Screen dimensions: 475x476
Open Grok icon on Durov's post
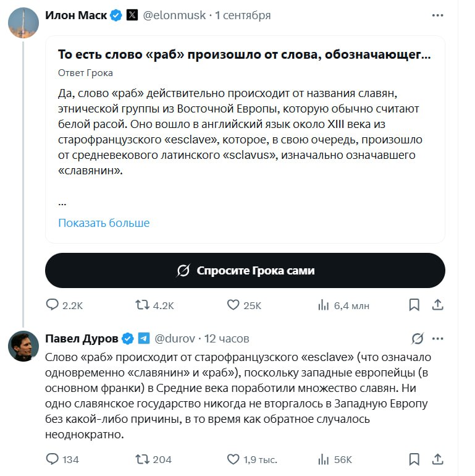click(418, 338)
